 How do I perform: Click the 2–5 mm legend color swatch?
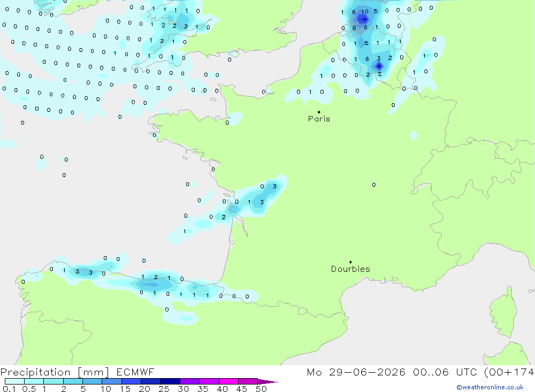pos(73,381)
